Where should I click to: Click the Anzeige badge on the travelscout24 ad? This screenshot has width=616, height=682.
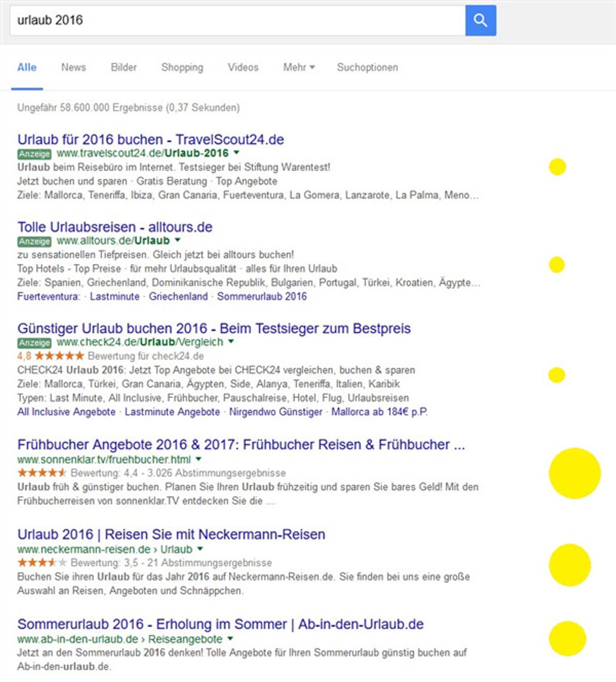click(x=34, y=154)
